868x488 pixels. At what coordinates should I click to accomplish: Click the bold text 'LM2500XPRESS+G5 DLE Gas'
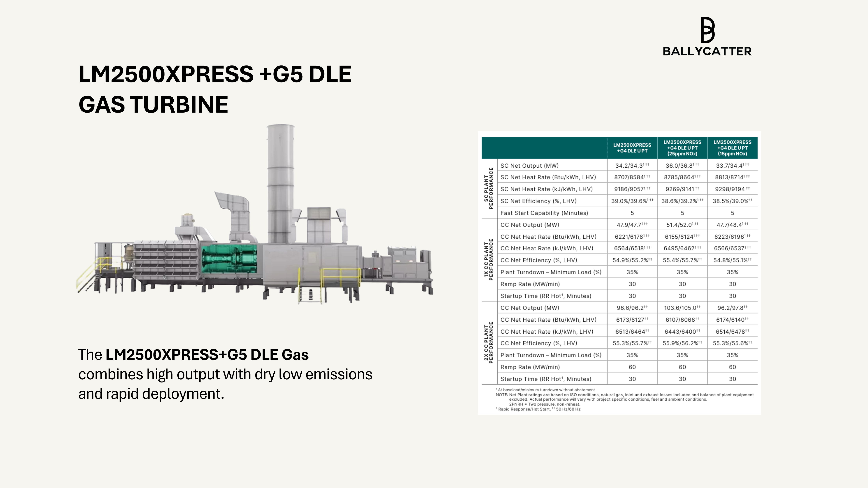tap(207, 355)
